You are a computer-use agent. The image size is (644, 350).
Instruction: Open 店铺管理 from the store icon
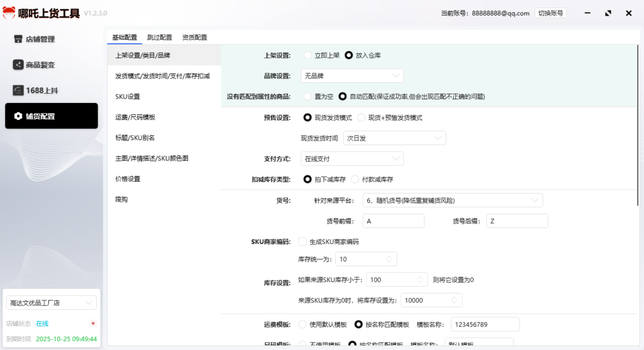(x=18, y=39)
